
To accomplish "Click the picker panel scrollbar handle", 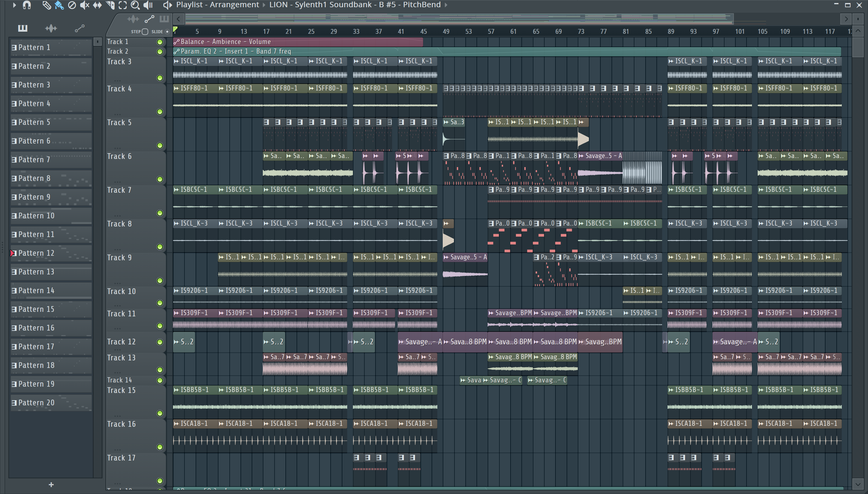I will [x=97, y=42].
